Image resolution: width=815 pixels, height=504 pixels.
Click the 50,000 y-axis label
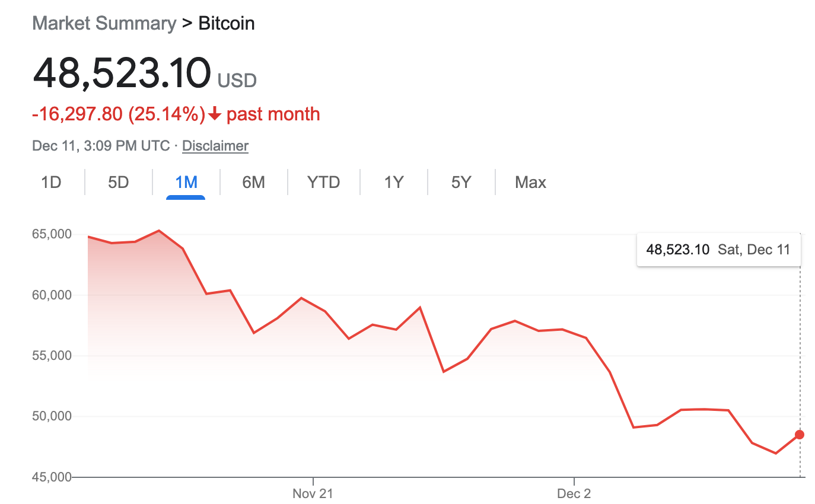[51, 416]
